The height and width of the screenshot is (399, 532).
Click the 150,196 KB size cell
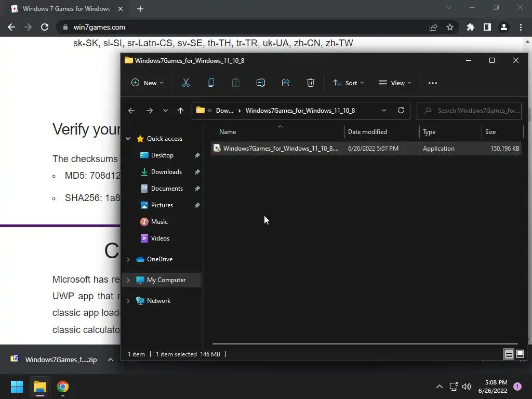tap(505, 149)
